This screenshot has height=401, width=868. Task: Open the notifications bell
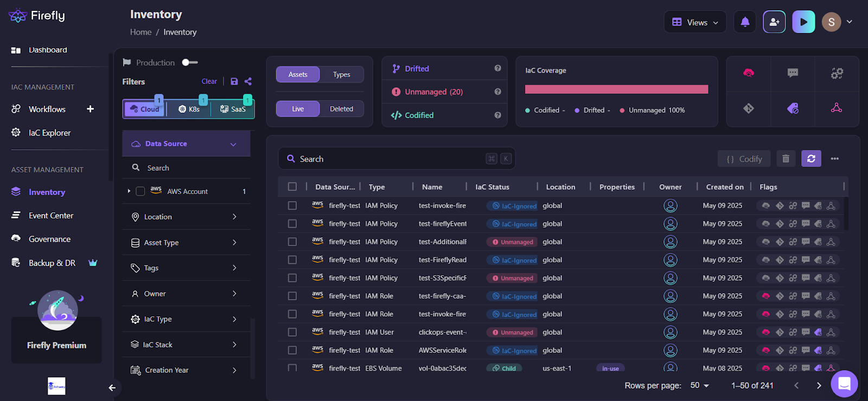[745, 22]
